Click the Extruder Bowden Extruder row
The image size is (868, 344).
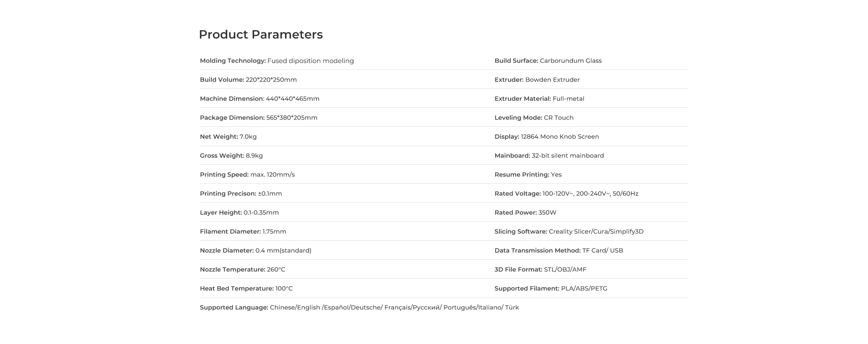(537, 80)
